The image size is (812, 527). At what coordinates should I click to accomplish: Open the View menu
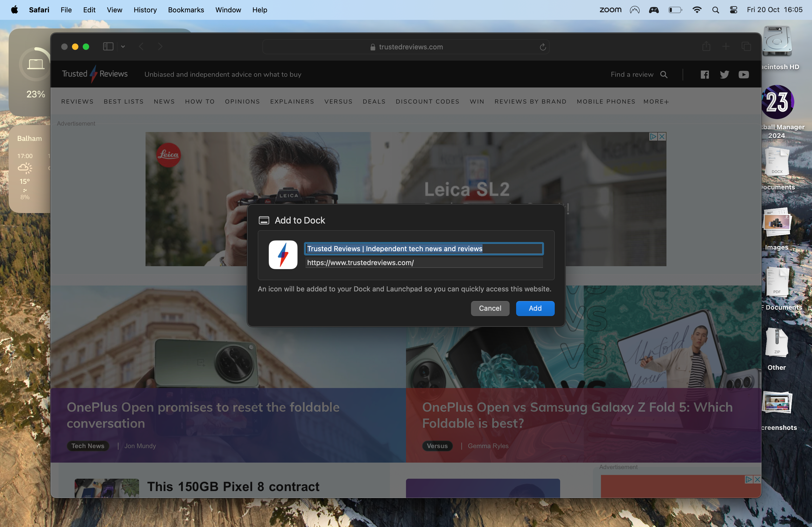tap(114, 10)
